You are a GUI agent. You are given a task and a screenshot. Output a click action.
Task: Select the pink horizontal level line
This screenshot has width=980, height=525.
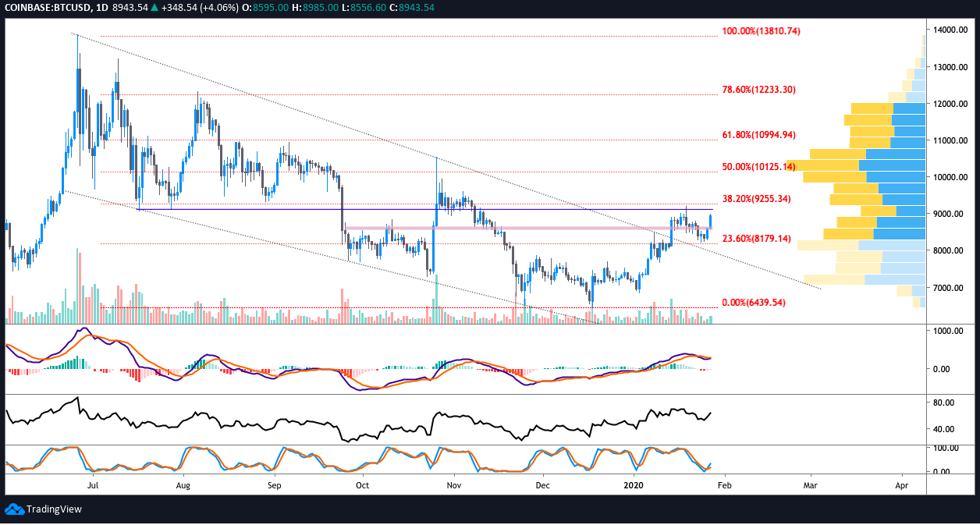pos(507,229)
